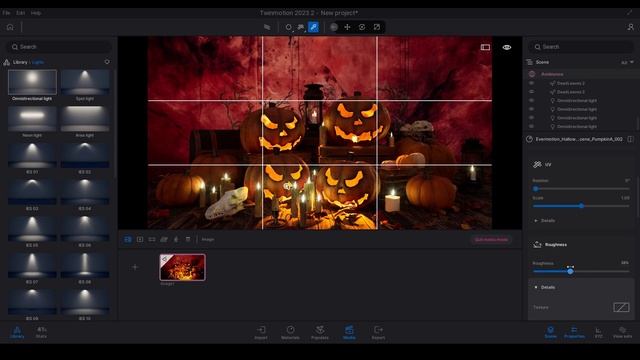Screen dimensions: 640x360
Task: Select the IES 07 light thumbnail
Action: pos(32,265)
